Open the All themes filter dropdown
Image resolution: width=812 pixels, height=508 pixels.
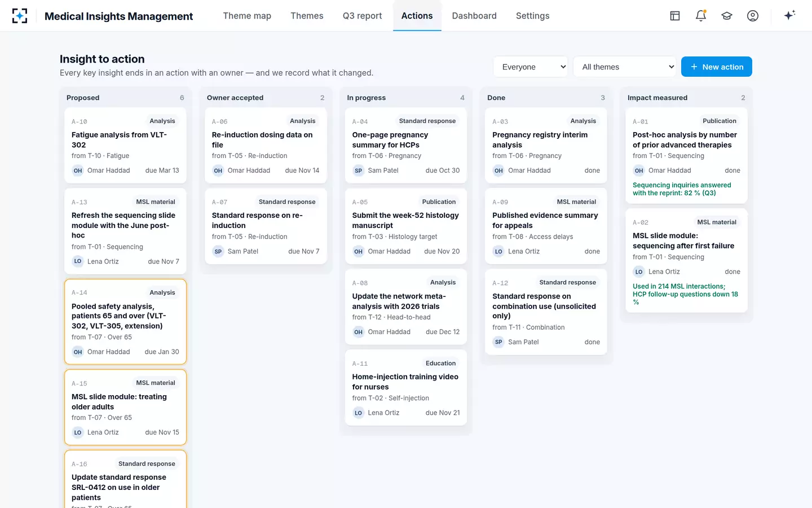point(625,67)
